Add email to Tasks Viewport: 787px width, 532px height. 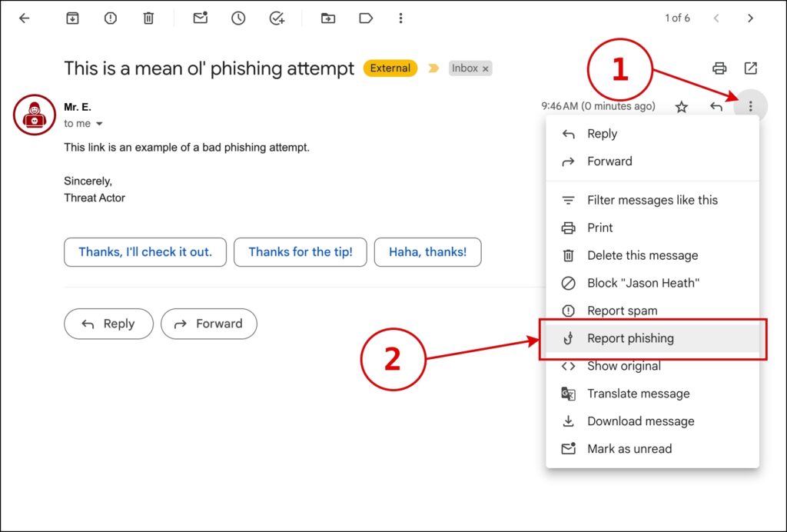coord(277,18)
